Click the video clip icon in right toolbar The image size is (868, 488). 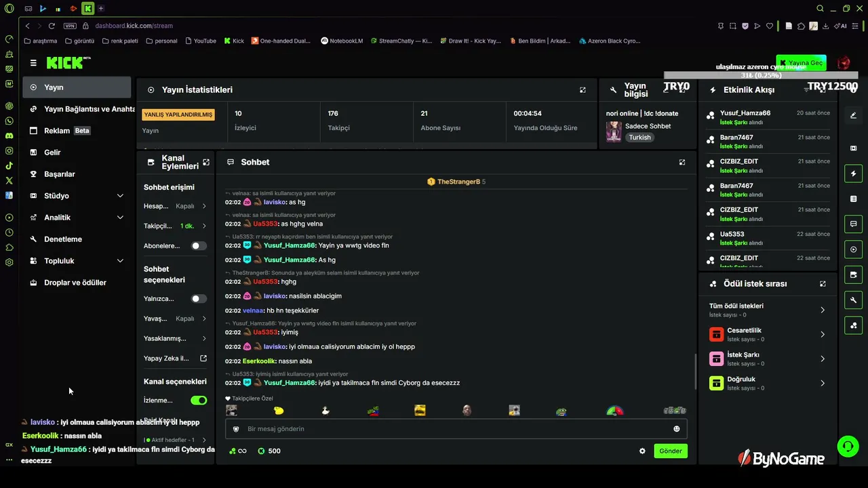tap(853, 148)
